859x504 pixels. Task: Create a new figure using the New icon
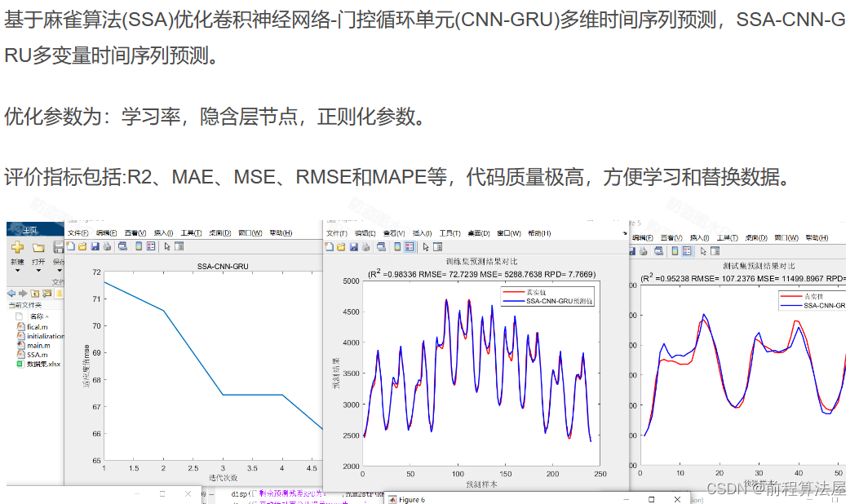[x=70, y=245]
